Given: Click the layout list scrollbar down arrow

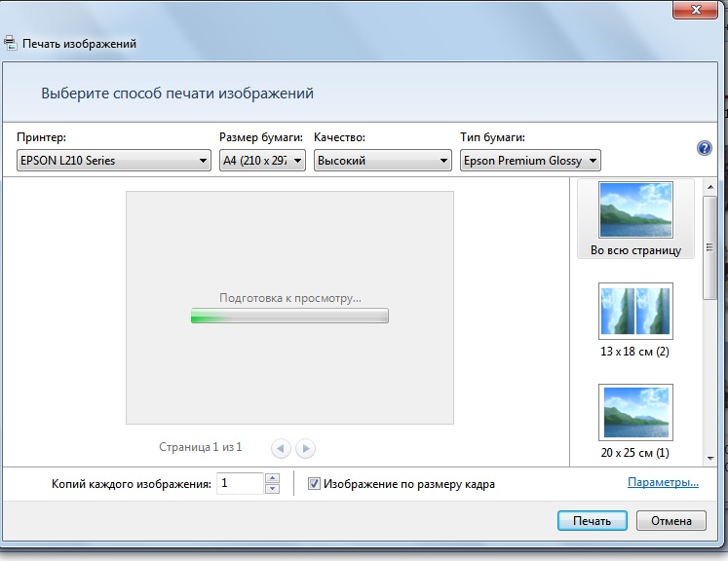Looking at the screenshot, I should tap(710, 459).
